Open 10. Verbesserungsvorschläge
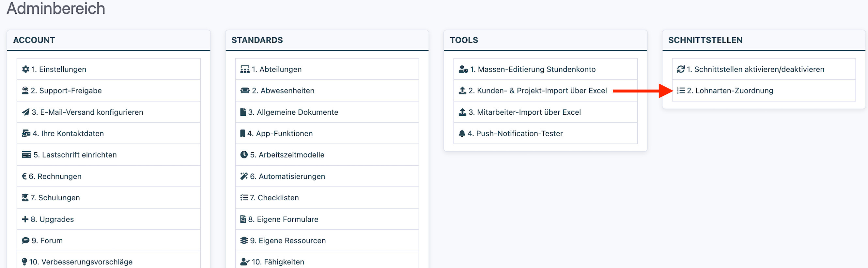This screenshot has height=268, width=868. click(x=108, y=260)
